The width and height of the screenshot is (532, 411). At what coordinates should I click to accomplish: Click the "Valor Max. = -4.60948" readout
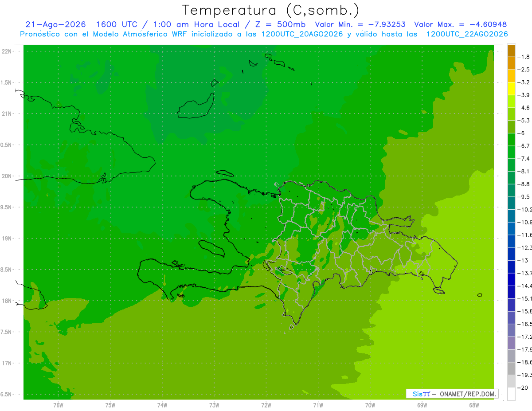pyautogui.click(x=460, y=24)
